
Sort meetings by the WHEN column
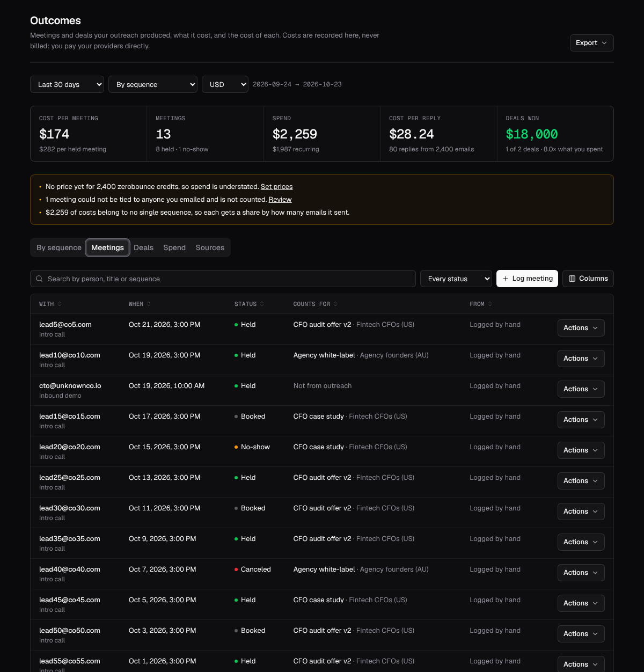point(140,304)
